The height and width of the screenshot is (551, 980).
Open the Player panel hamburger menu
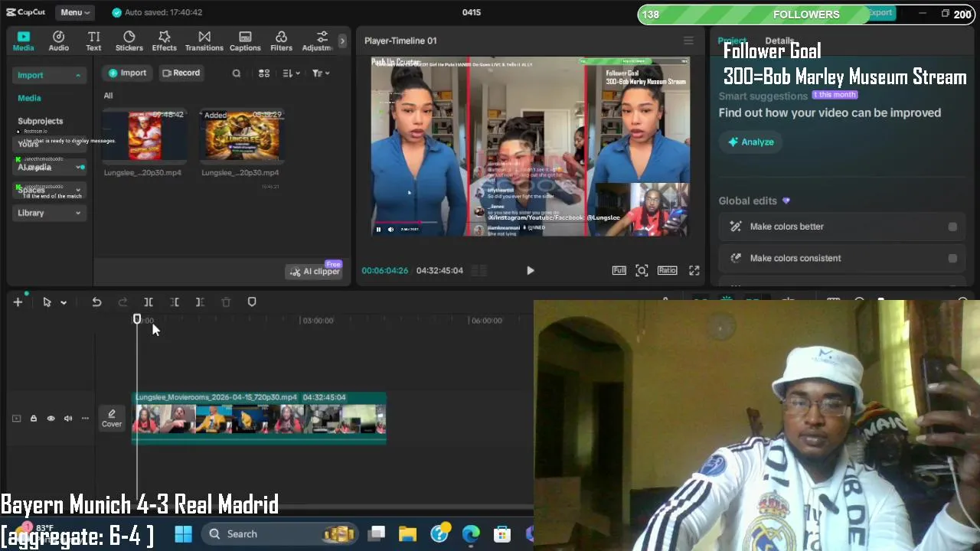tap(688, 41)
